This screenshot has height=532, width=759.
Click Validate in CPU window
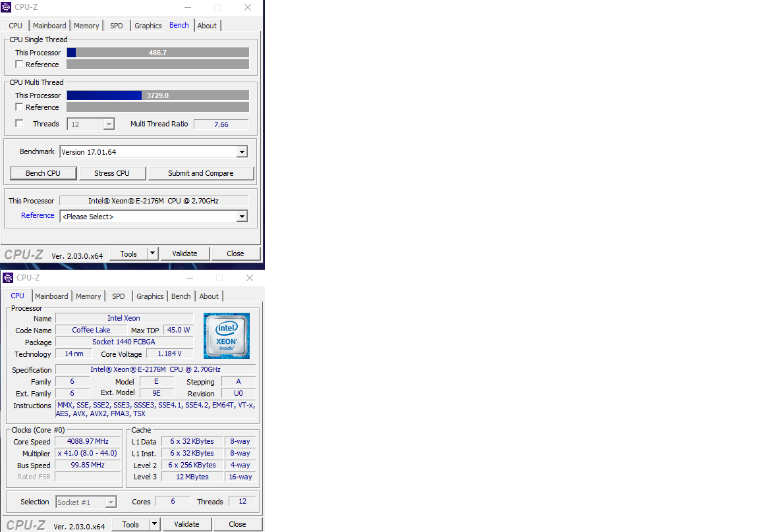point(187,524)
